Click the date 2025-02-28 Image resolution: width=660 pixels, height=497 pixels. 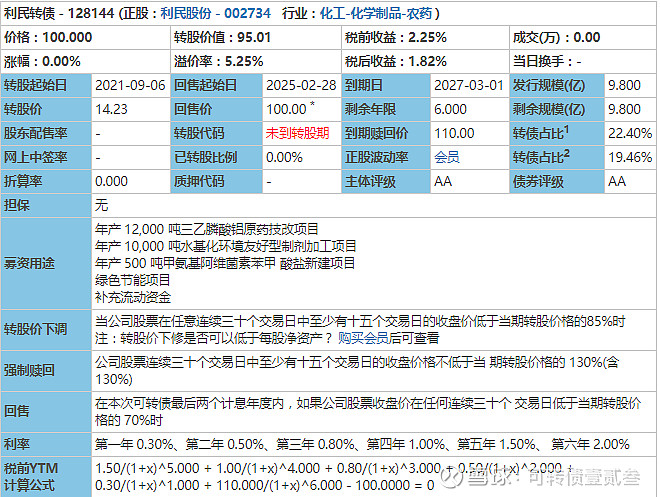301,85
